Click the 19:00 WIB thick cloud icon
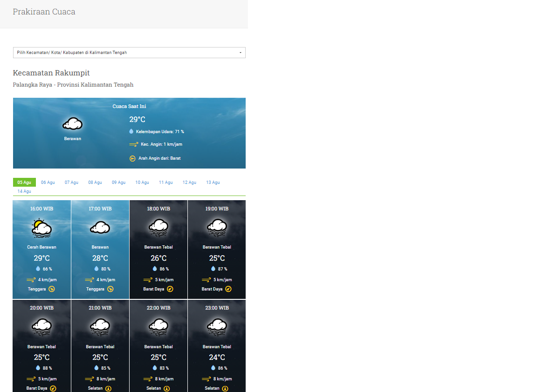 tap(217, 228)
